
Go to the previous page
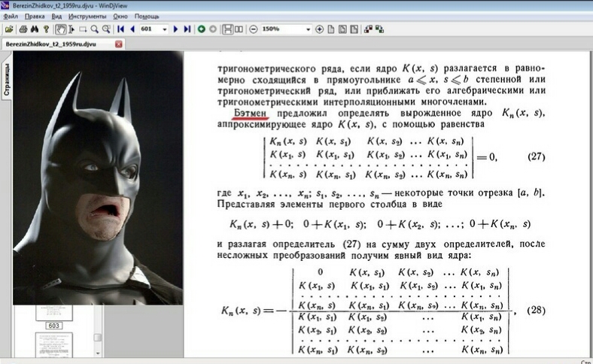(x=132, y=29)
